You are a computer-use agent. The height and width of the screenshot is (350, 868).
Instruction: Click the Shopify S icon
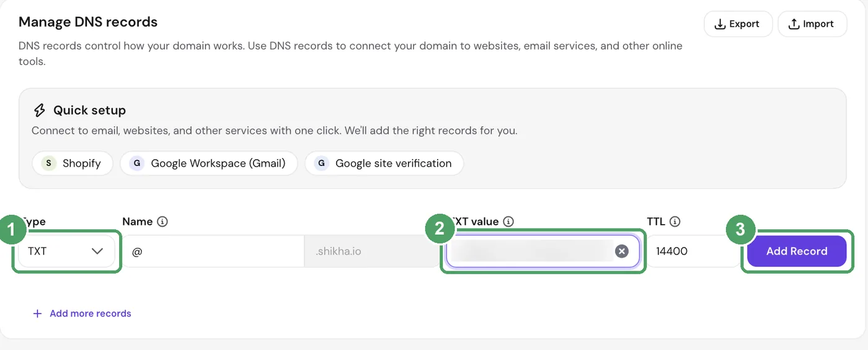click(48, 164)
